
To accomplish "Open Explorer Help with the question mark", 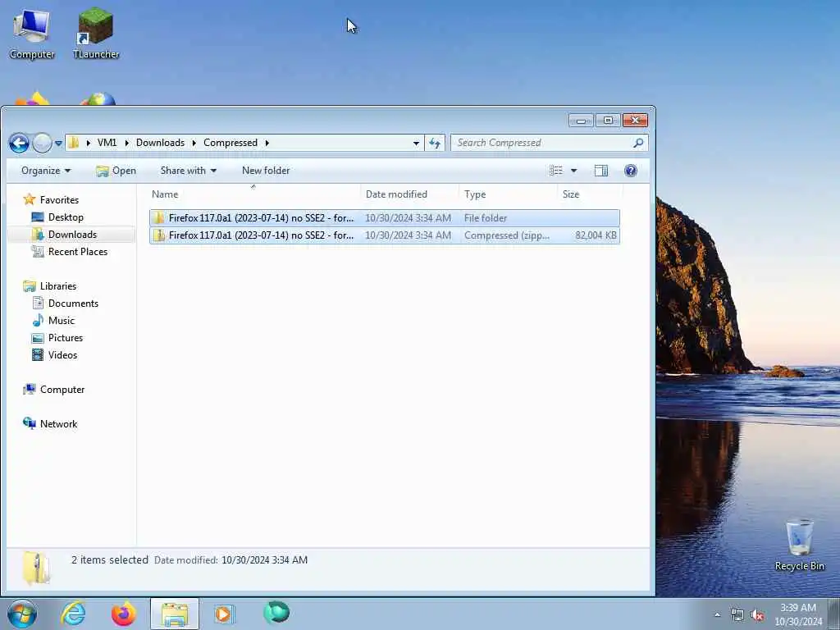I will pos(631,171).
